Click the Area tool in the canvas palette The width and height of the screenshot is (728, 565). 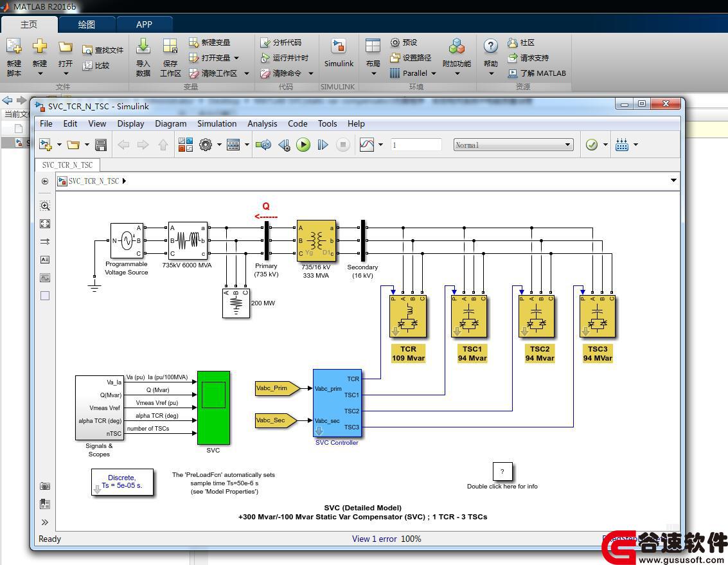point(45,296)
